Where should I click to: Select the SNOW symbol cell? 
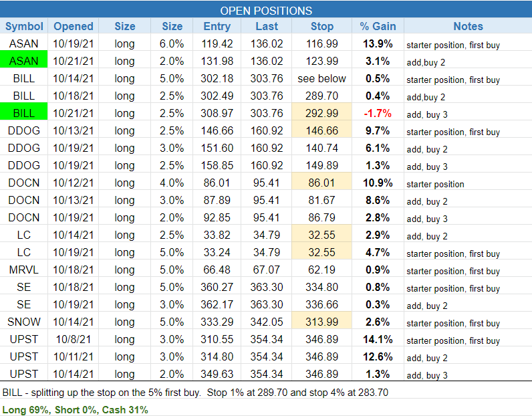click(x=24, y=322)
